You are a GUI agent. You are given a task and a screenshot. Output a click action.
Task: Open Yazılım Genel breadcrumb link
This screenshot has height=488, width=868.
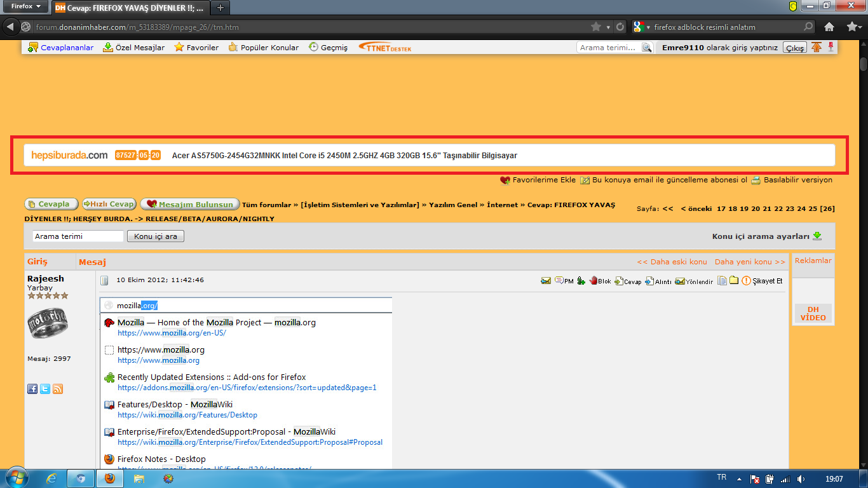[x=454, y=205]
